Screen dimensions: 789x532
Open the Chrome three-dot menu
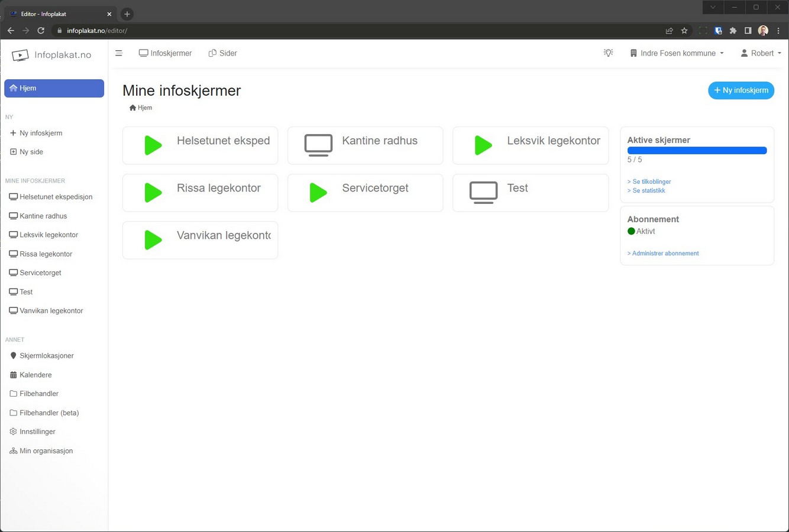coord(778,31)
